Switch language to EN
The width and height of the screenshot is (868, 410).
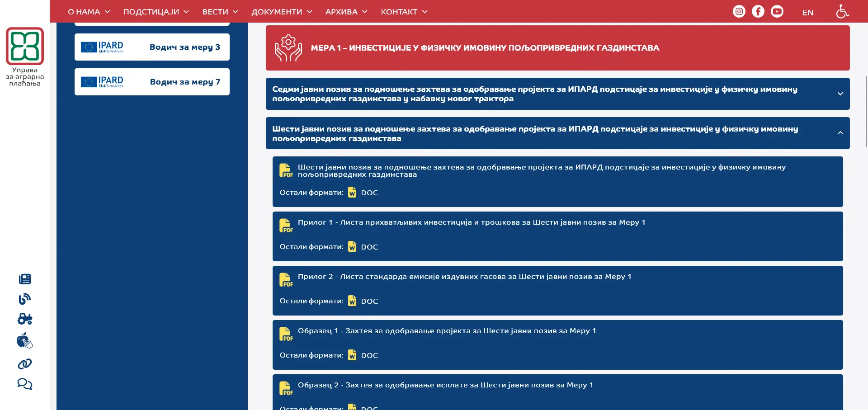808,13
